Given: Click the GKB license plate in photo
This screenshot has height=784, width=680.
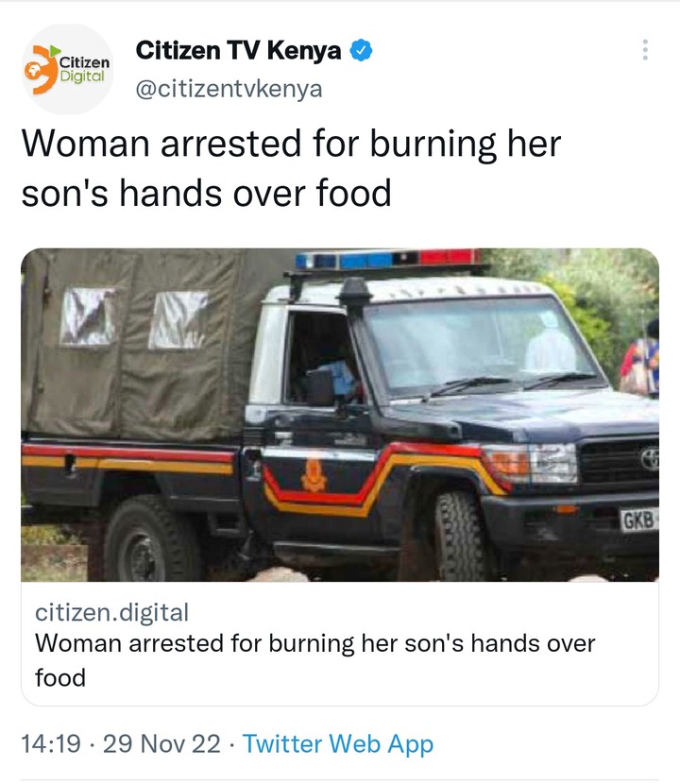Looking at the screenshot, I should pyautogui.click(x=639, y=520).
